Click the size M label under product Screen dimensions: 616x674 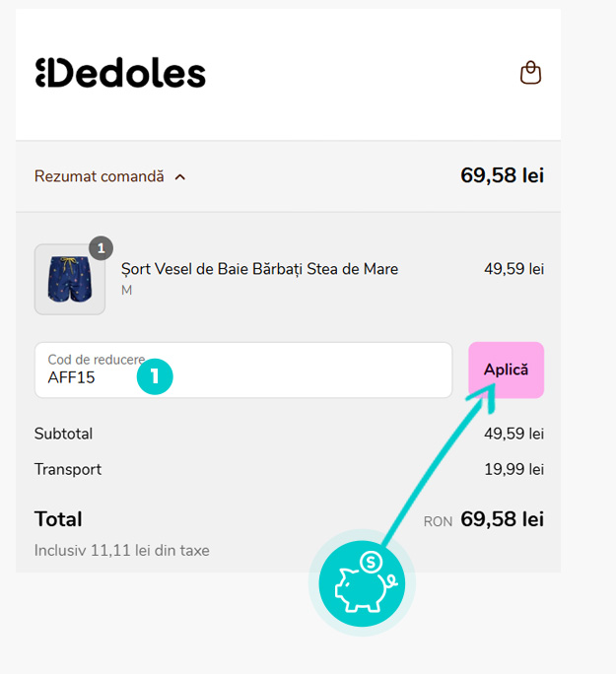pyautogui.click(x=126, y=291)
